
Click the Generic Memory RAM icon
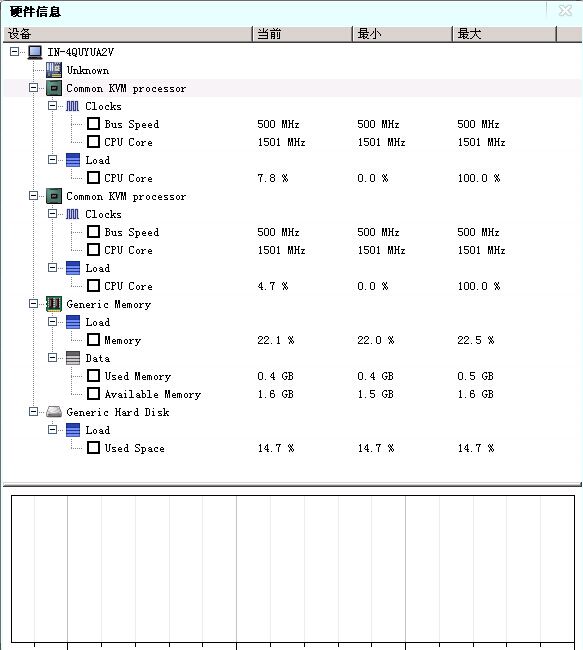[53, 304]
